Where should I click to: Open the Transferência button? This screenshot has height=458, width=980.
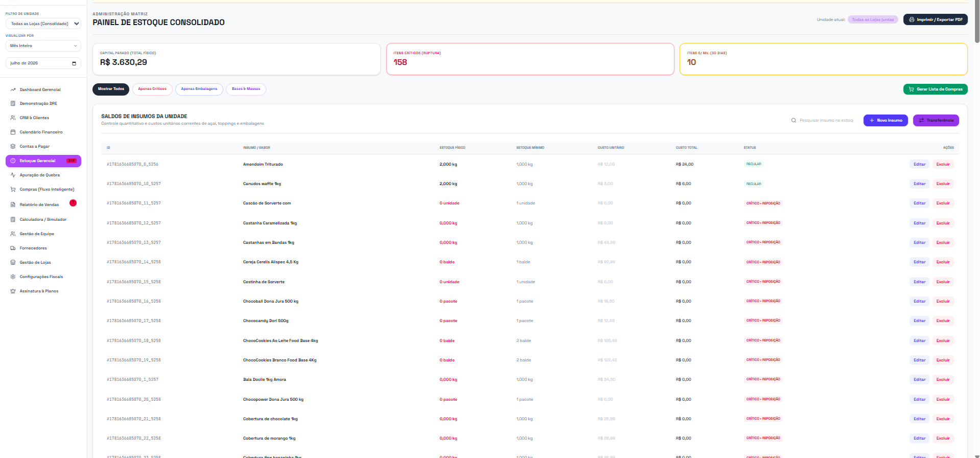tap(936, 120)
